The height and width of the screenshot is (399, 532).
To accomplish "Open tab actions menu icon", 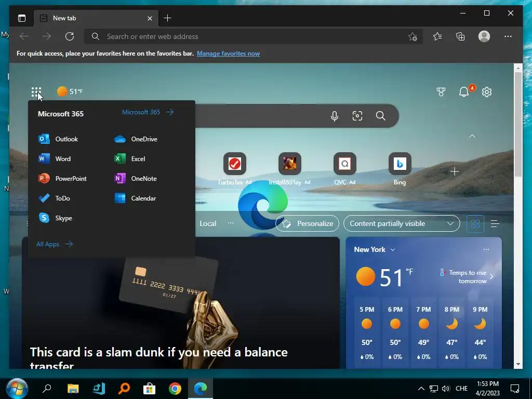I will pos(22,18).
